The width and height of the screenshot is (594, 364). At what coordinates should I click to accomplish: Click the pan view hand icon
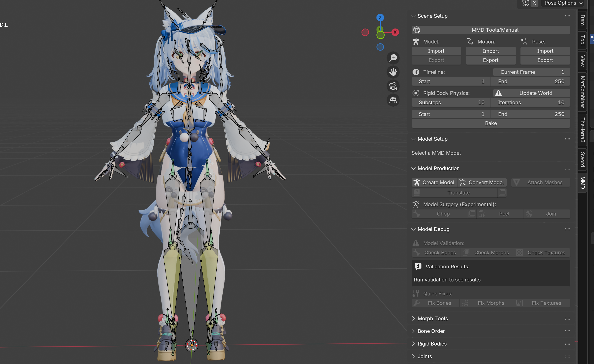click(393, 72)
